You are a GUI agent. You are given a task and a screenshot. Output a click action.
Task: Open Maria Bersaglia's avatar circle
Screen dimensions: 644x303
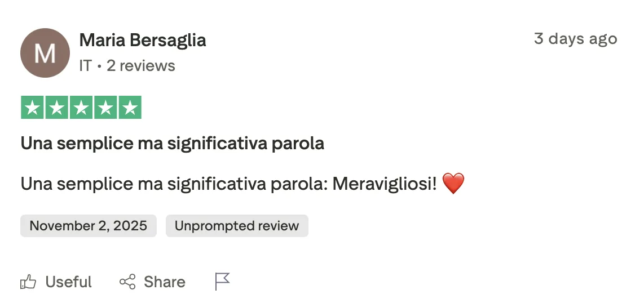pos(45,53)
